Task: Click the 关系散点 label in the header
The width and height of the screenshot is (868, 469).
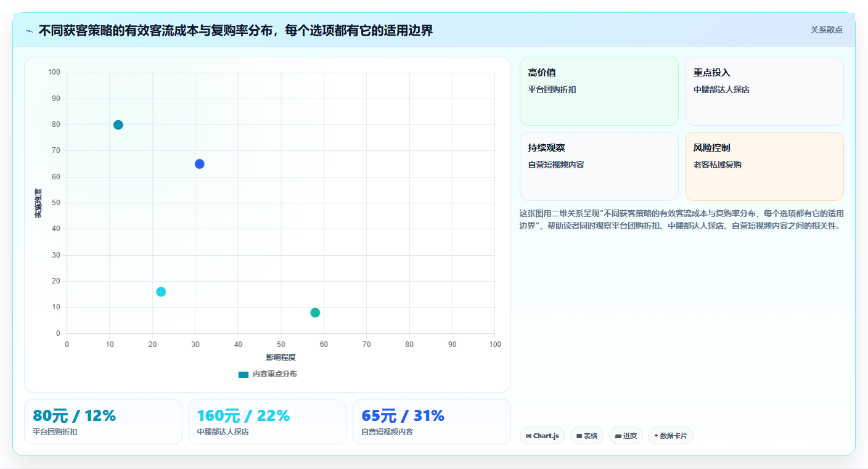Action: 826,30
